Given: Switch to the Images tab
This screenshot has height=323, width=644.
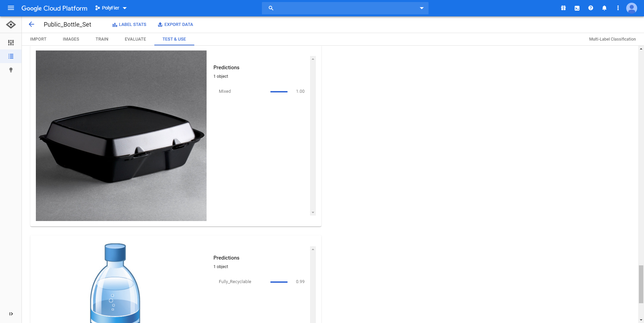Looking at the screenshot, I should [x=71, y=39].
